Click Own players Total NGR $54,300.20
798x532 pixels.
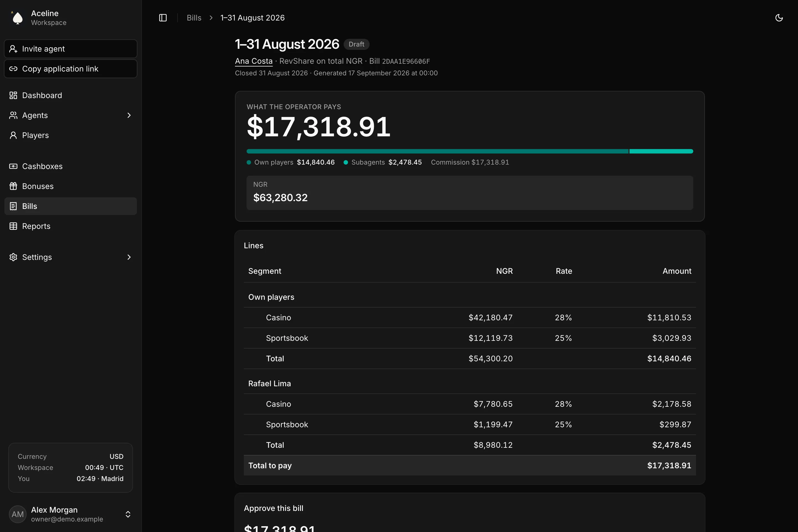pos(491,359)
